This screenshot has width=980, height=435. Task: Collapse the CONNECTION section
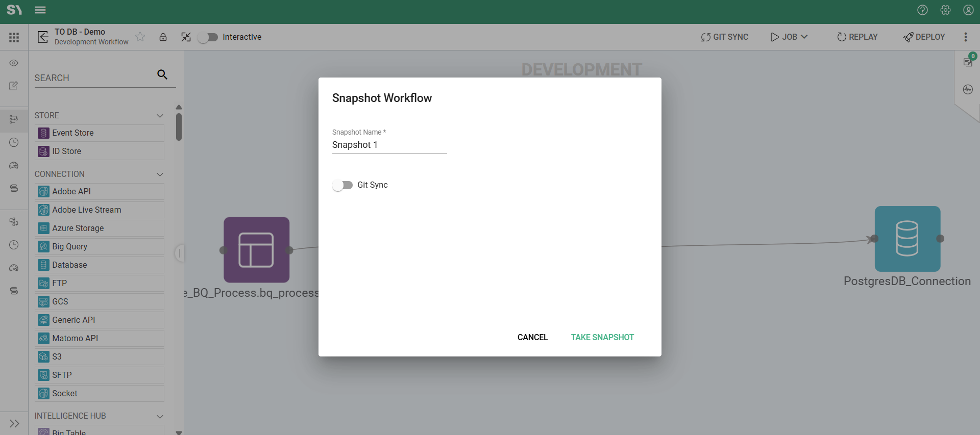160,174
